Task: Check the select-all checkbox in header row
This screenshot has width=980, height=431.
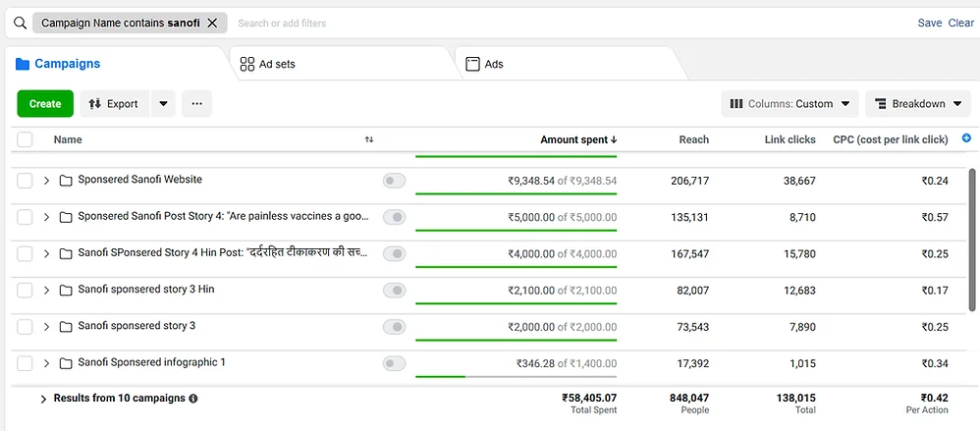Action: tap(26, 140)
